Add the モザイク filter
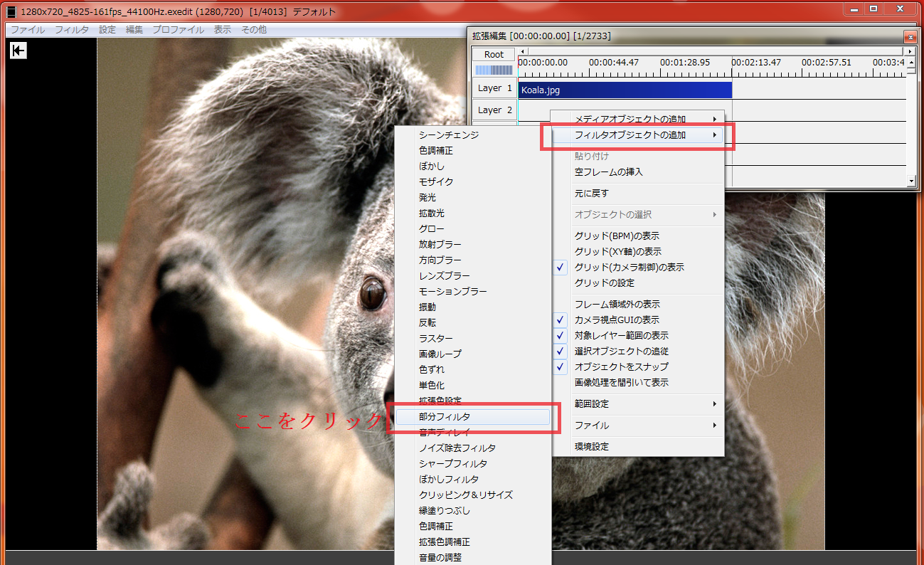The image size is (924, 565). click(473, 181)
